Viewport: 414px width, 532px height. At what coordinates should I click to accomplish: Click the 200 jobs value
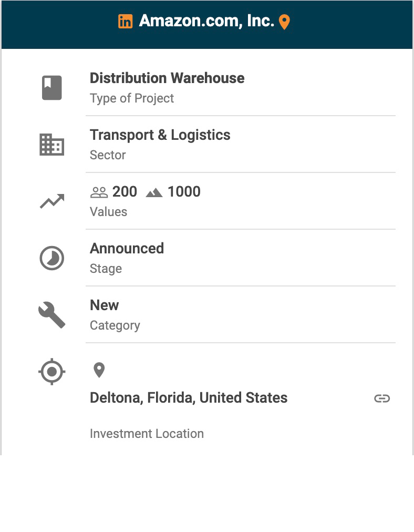(125, 192)
